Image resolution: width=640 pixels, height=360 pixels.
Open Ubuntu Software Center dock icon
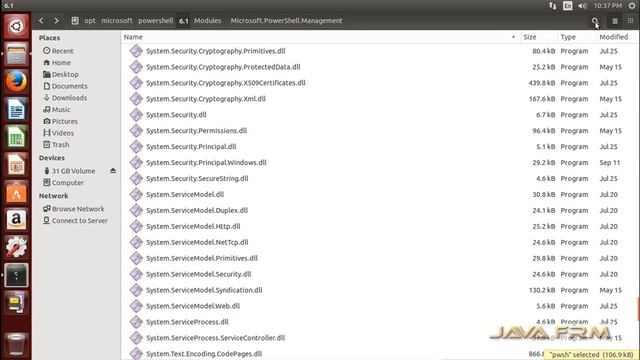click(16, 192)
